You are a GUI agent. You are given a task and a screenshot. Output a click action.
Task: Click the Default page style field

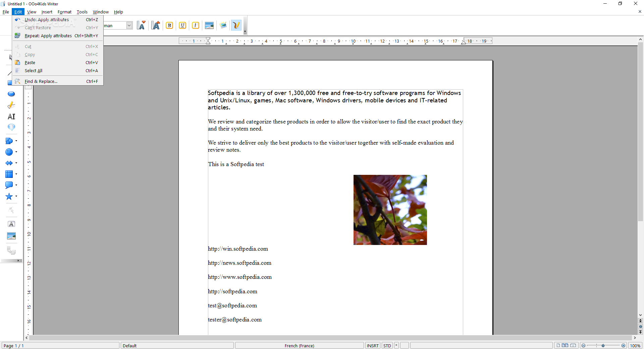coord(177,346)
